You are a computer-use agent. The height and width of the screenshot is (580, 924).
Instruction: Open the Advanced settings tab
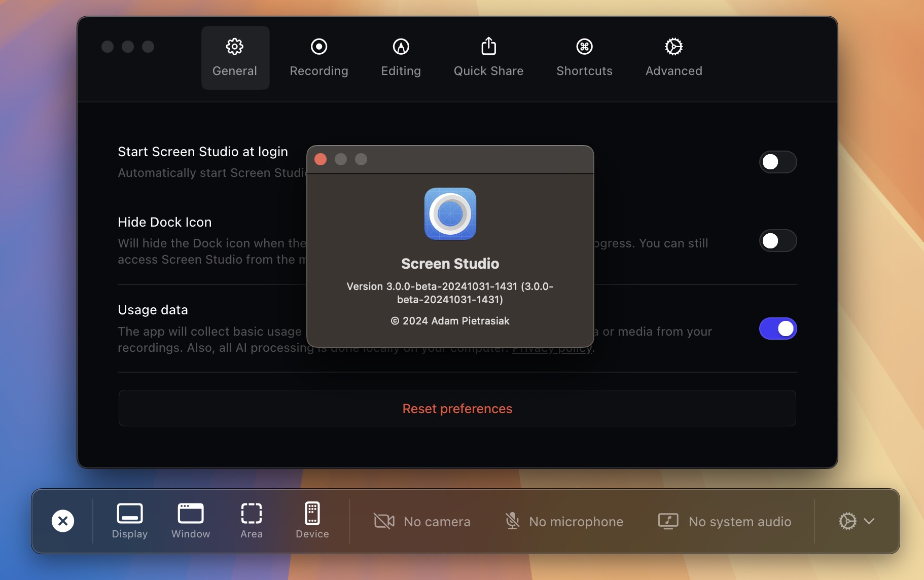coord(673,58)
